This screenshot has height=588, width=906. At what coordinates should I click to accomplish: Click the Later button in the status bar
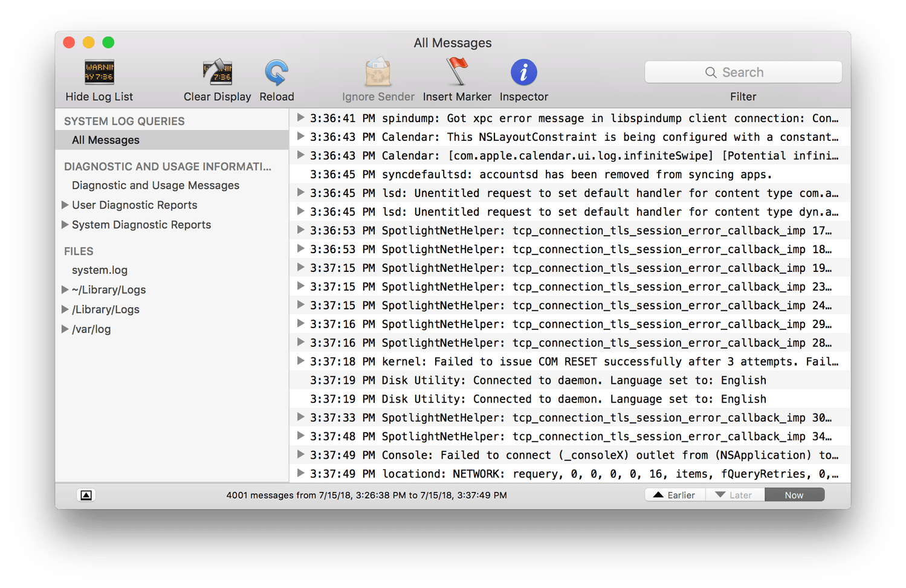pyautogui.click(x=735, y=495)
